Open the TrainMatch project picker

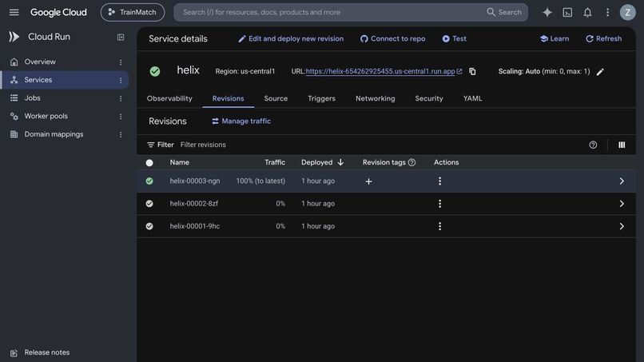click(133, 12)
